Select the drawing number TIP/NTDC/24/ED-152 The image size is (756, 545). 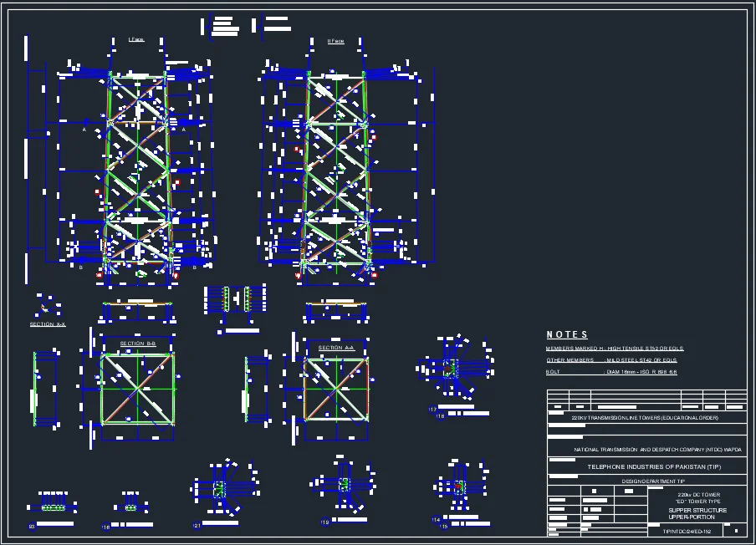pos(687,532)
